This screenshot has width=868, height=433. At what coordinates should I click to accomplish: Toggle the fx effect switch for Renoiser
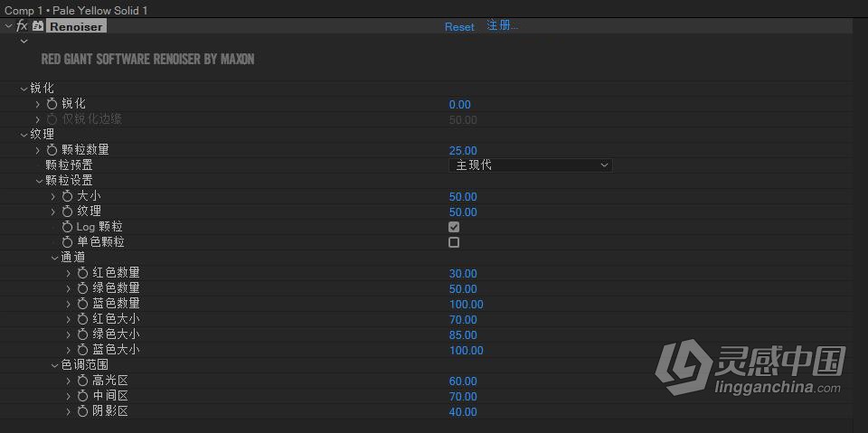coord(22,26)
